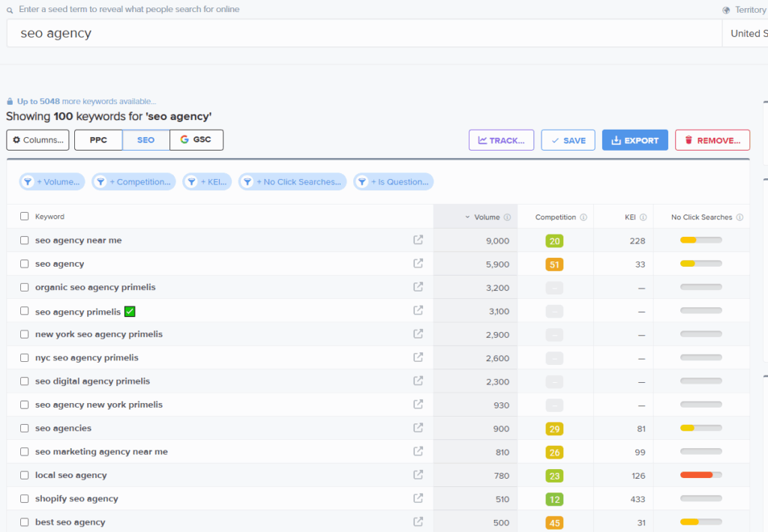The width and height of the screenshot is (768, 532).
Task: Click the Competition column info icon
Action: click(583, 217)
